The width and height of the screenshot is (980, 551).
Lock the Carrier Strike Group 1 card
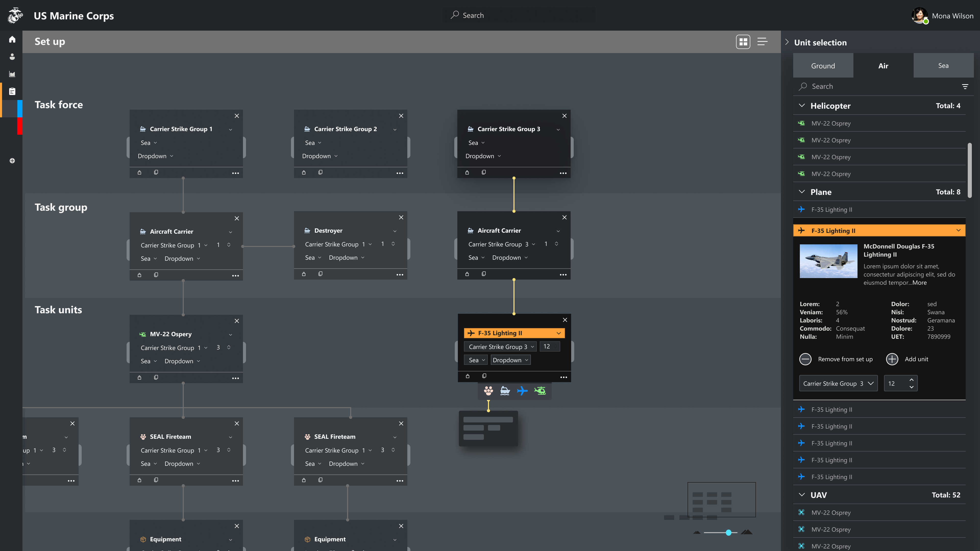coord(139,173)
